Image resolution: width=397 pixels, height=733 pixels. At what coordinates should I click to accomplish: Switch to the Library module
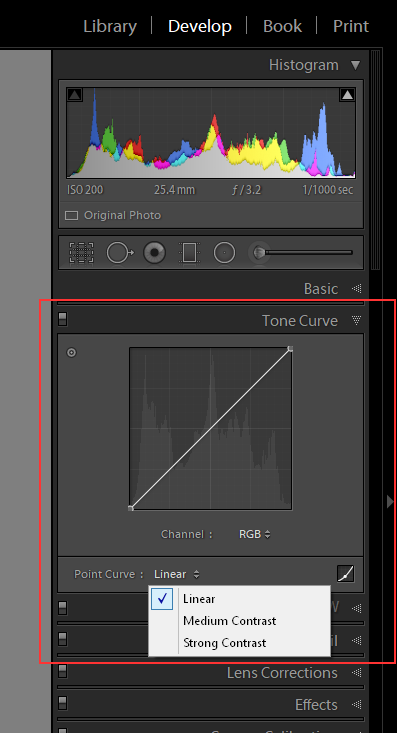pyautogui.click(x=110, y=26)
